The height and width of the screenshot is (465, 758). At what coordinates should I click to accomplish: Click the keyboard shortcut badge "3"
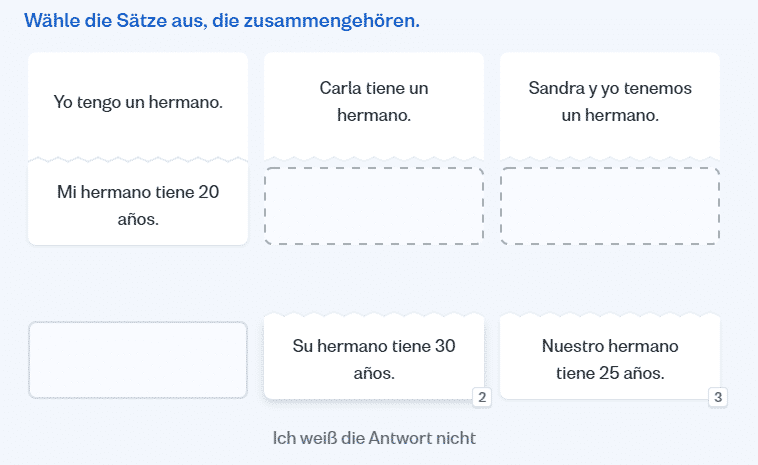click(717, 398)
